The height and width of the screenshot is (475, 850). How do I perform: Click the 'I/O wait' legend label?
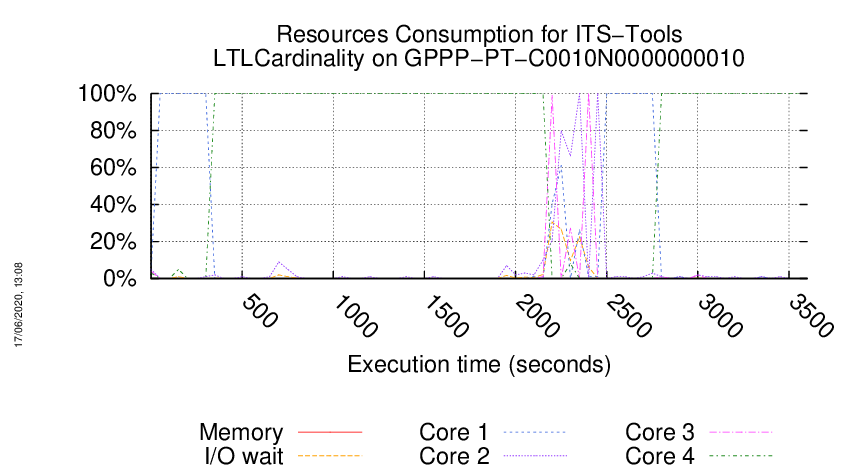pyautogui.click(x=244, y=456)
